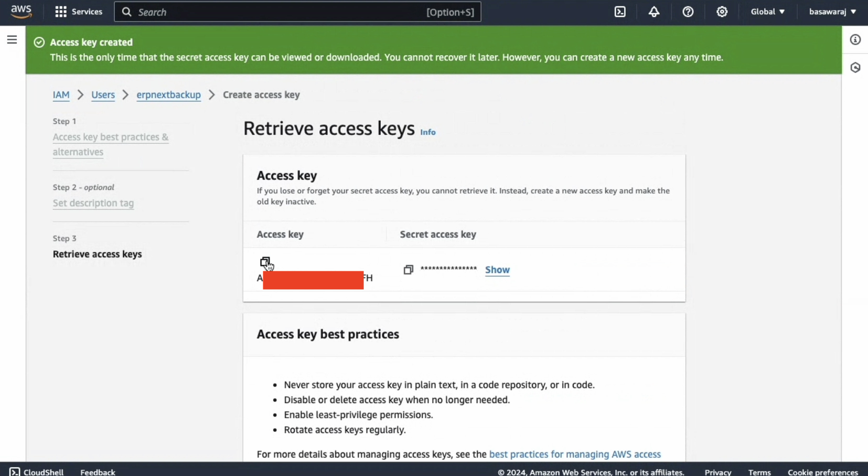Open the info panel icon on right
The width and height of the screenshot is (868, 476).
[x=855, y=40]
